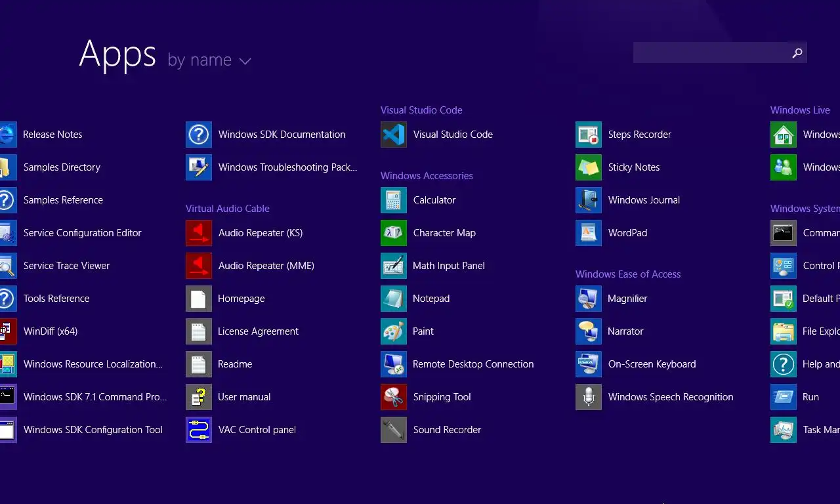Click the Math Input Panel icon

(x=394, y=266)
